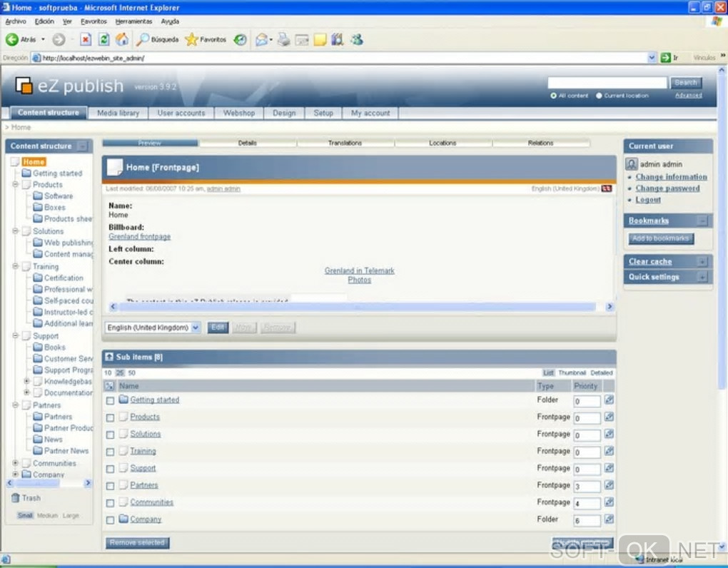Click the invert selection icon in table header
Image resolution: width=728 pixels, height=568 pixels.
110,385
